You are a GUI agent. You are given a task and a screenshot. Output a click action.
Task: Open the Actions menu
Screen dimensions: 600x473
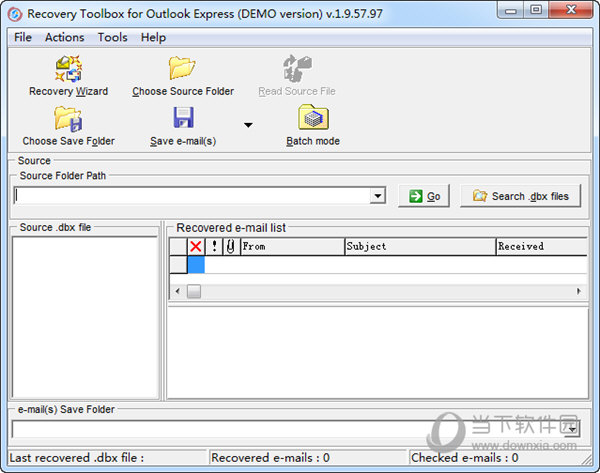click(64, 38)
